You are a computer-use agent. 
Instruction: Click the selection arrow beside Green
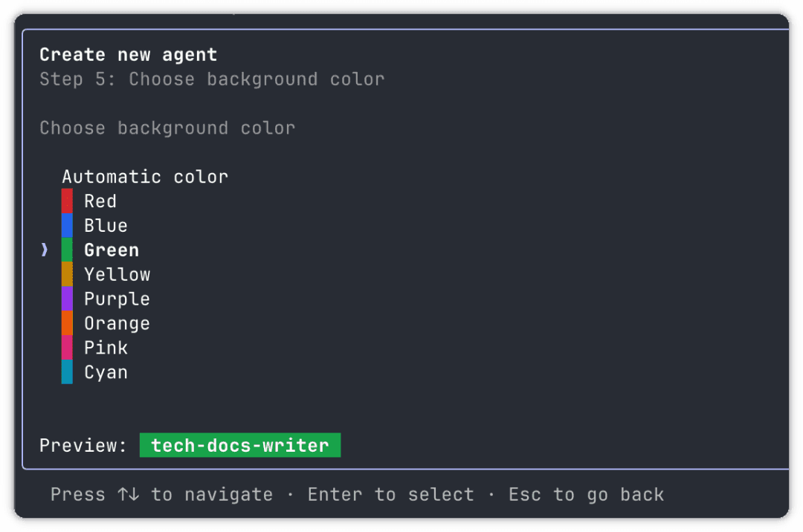(45, 250)
